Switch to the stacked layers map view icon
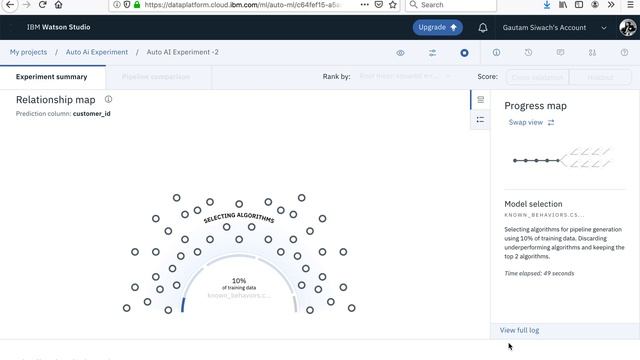The image size is (640, 360). click(x=480, y=100)
